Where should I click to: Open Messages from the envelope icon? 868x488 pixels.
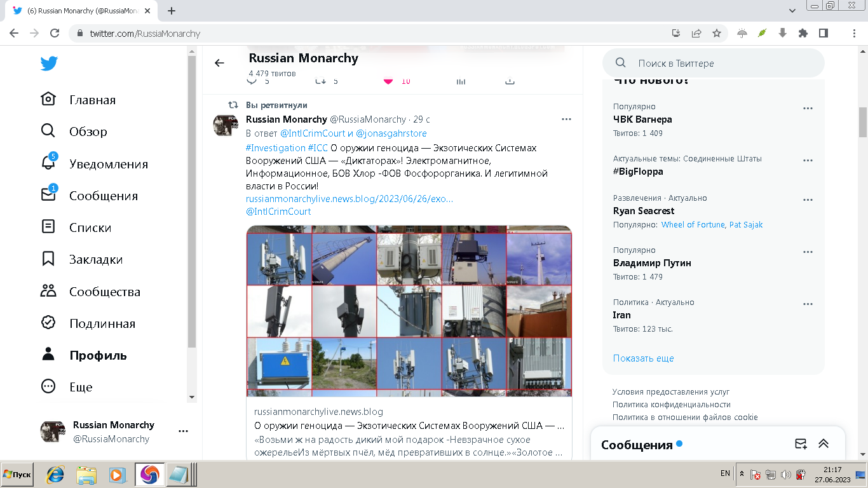tap(48, 195)
